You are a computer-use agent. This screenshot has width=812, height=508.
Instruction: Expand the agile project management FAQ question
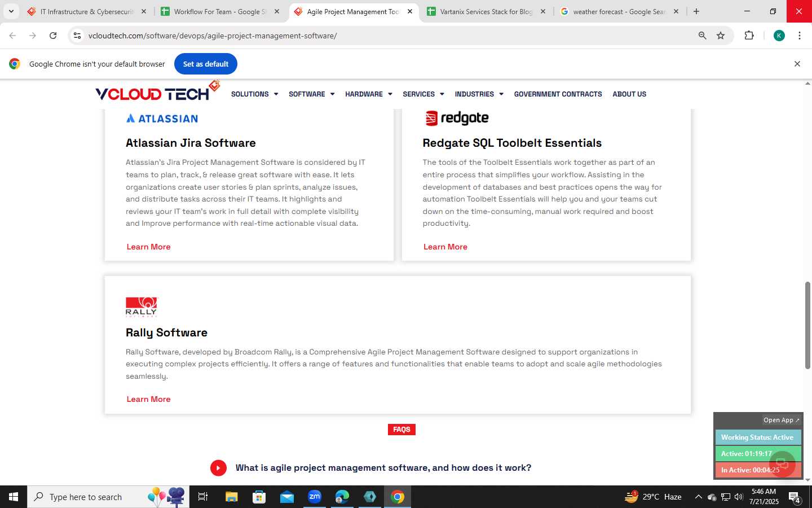click(383, 468)
